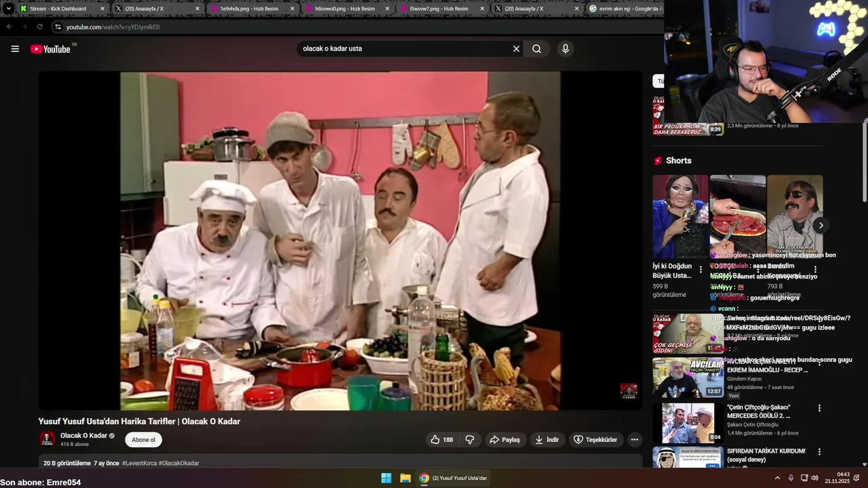Open File Explorer from taskbar

[x=405, y=478]
